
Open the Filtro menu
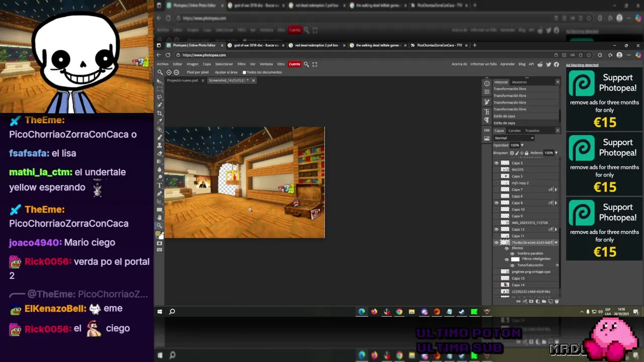click(242, 64)
